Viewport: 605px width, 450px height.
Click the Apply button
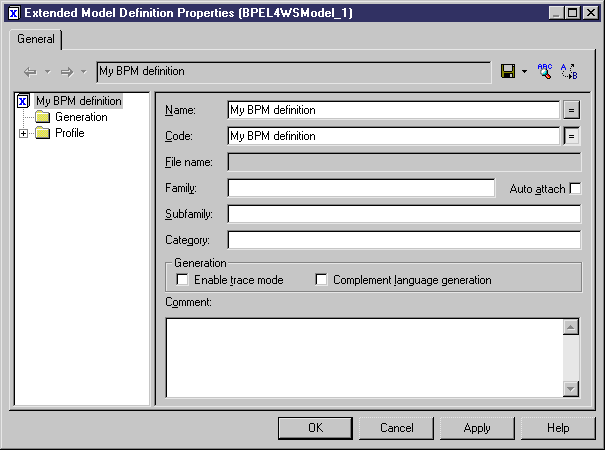(477, 428)
